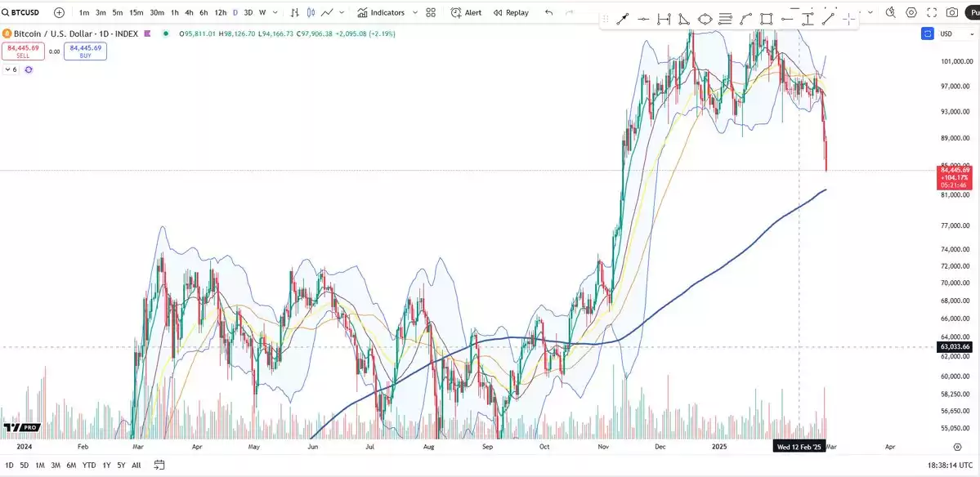
Task: Select the Bars chart style icon
Action: (295, 12)
